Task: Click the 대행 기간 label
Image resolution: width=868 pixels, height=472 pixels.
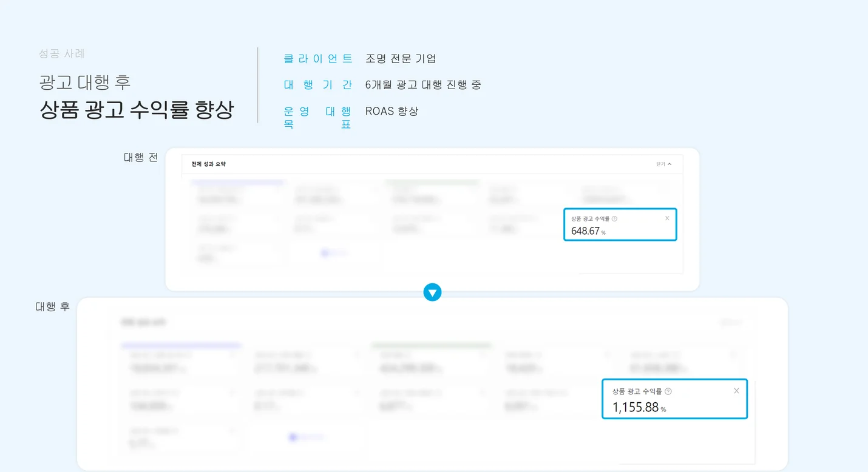Action: [318, 85]
